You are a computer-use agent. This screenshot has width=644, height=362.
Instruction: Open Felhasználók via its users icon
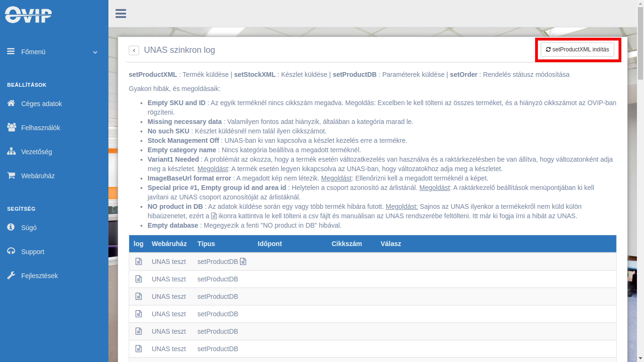click(11, 127)
